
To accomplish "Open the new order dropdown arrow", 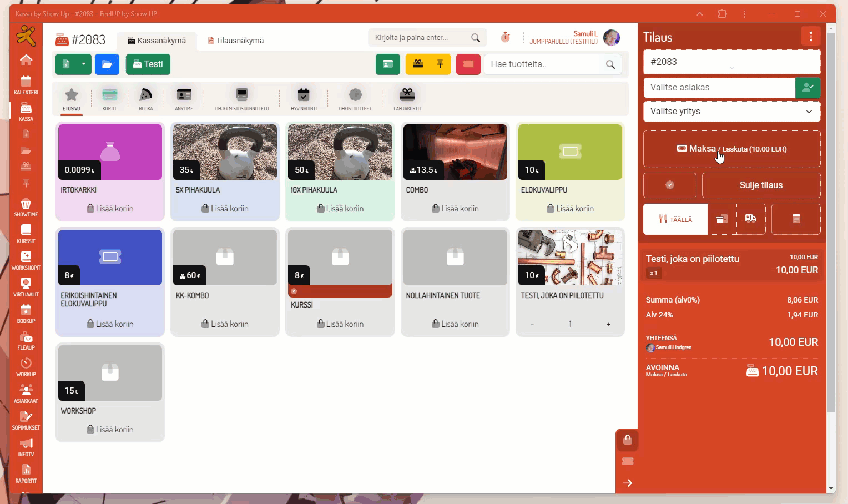I will click(84, 64).
